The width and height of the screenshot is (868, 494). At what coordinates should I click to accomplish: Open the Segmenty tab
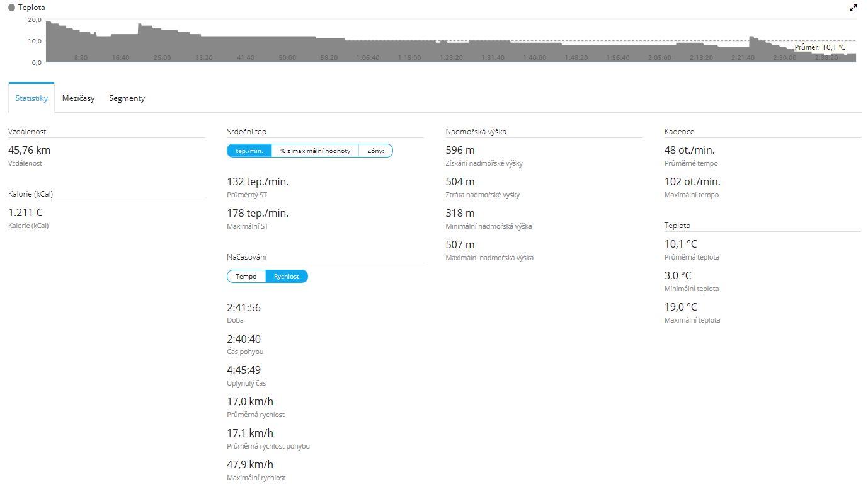(x=127, y=98)
